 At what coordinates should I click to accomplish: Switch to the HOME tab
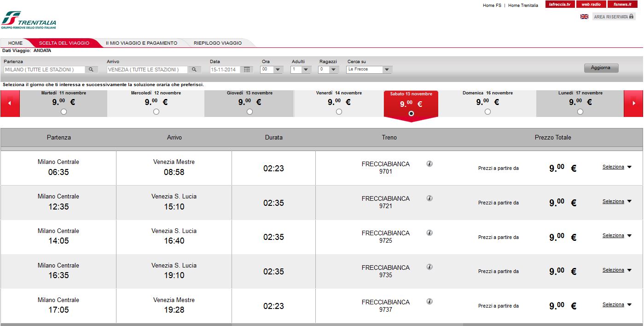pyautogui.click(x=15, y=43)
